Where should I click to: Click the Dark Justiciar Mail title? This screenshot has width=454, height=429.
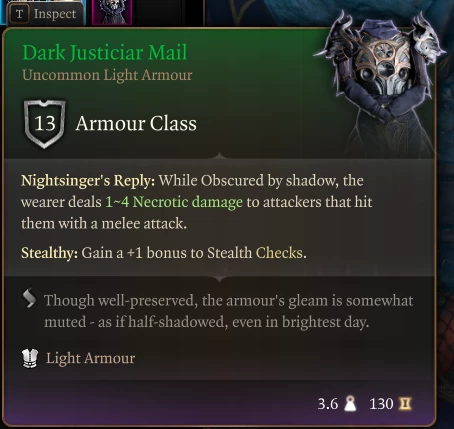(105, 53)
